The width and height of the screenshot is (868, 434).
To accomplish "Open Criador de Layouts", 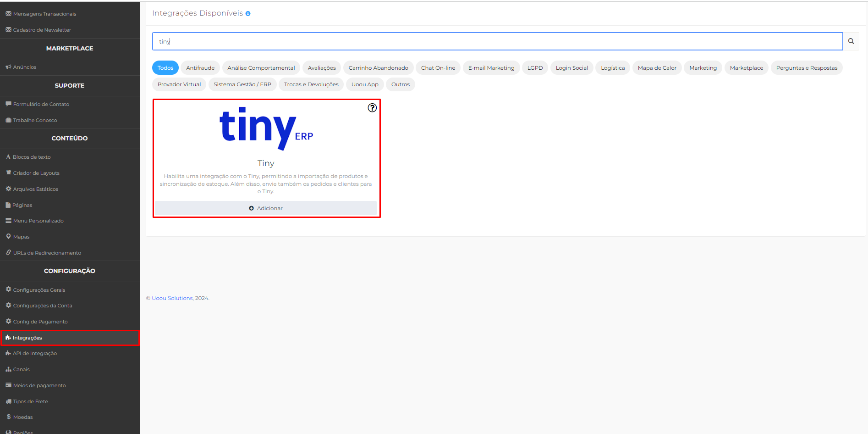I will (70, 173).
